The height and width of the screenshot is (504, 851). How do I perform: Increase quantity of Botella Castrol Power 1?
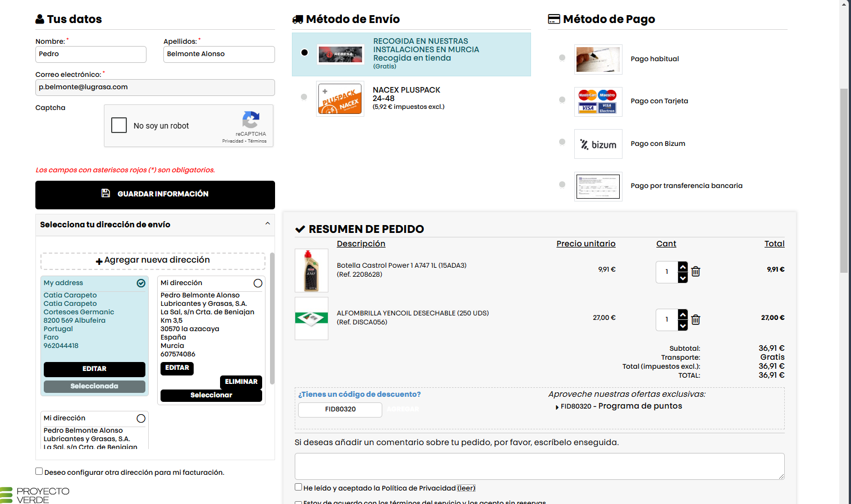click(x=683, y=267)
